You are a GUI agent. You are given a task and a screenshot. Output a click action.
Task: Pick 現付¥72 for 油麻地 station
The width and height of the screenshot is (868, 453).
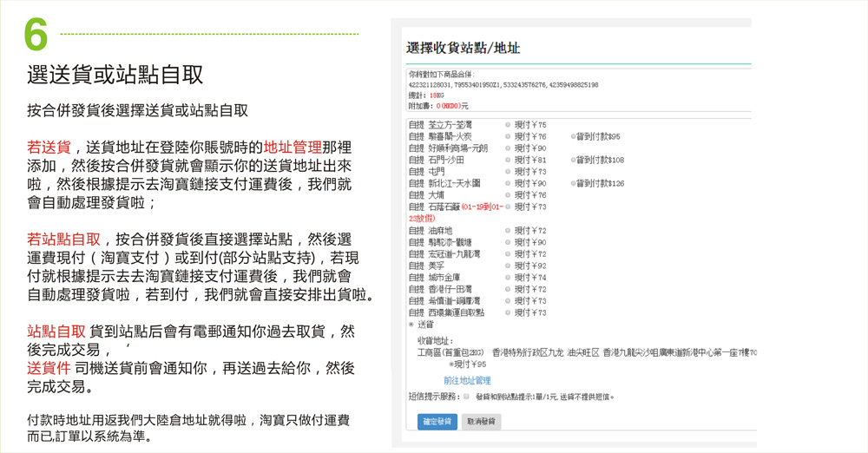coord(508,231)
